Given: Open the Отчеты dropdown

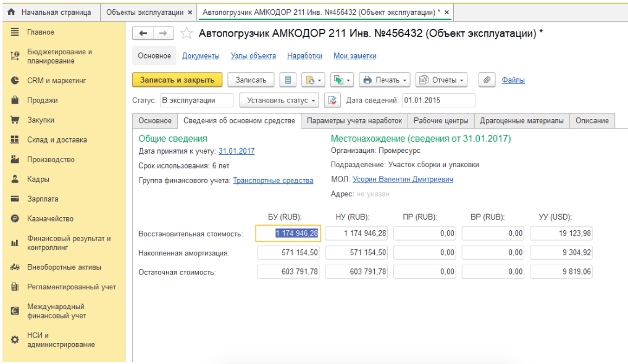Looking at the screenshot, I should point(442,80).
